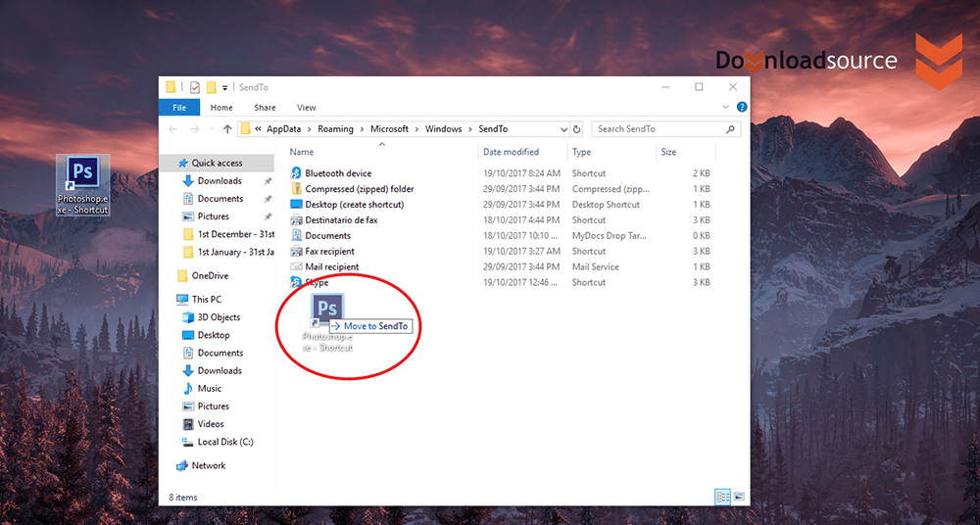Click the Desktop (create shortcut) icon
Viewport: 980px width, 525px height.
296,205
